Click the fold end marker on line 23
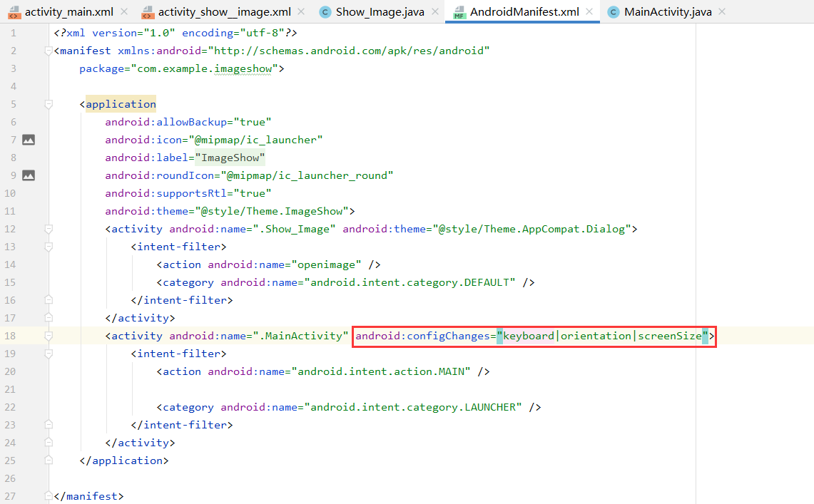 (x=49, y=425)
